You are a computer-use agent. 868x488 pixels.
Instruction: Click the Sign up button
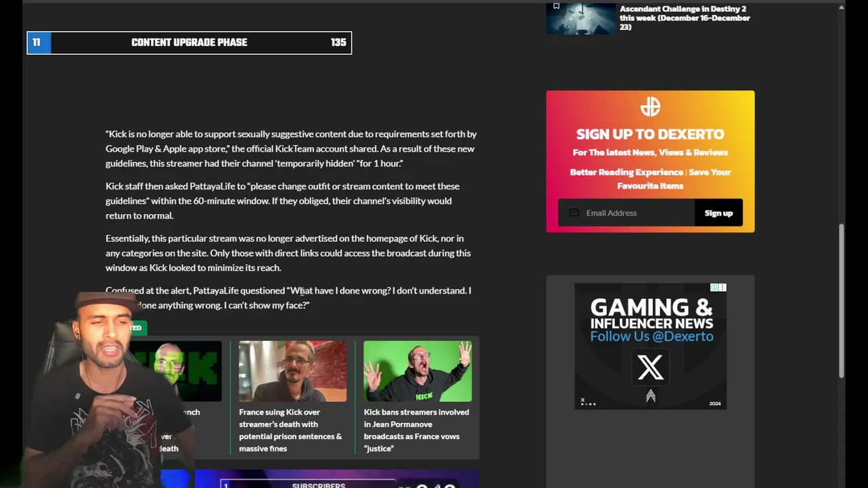[718, 213]
